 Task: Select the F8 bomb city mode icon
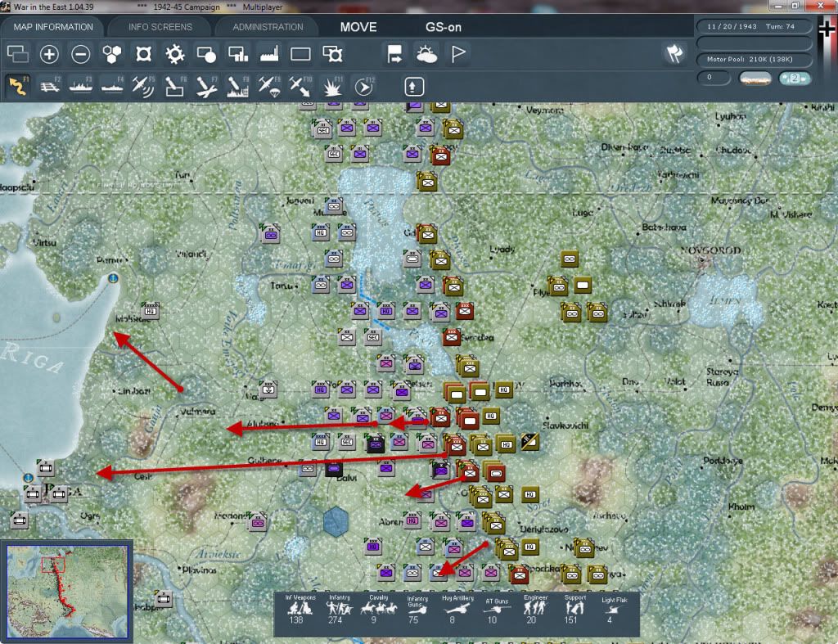click(x=238, y=87)
